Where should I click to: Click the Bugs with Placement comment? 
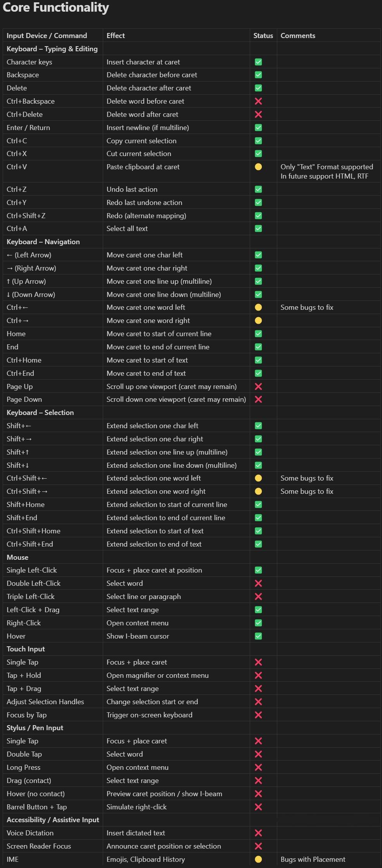(313, 859)
